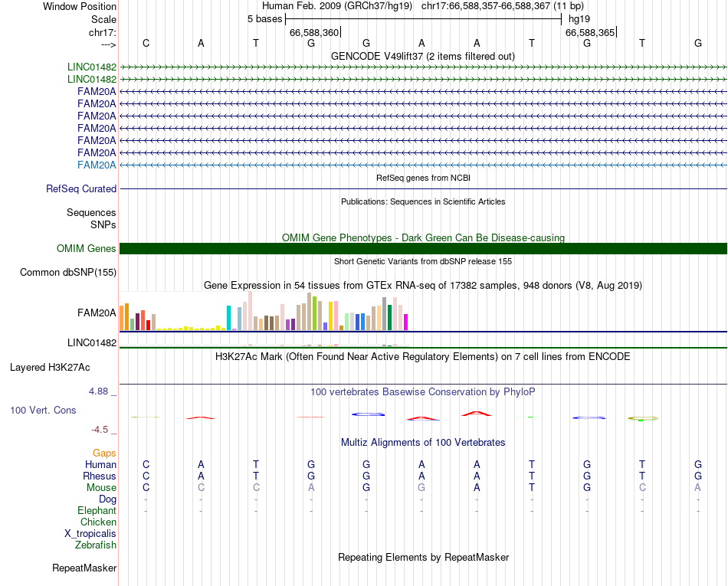Click the tallest red A conservation peak

tap(477, 414)
